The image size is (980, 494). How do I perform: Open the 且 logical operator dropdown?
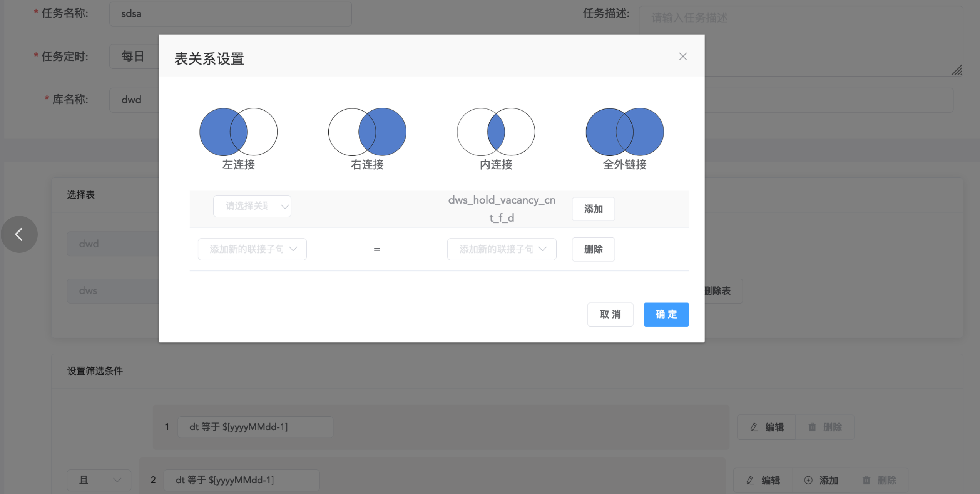[99, 480]
